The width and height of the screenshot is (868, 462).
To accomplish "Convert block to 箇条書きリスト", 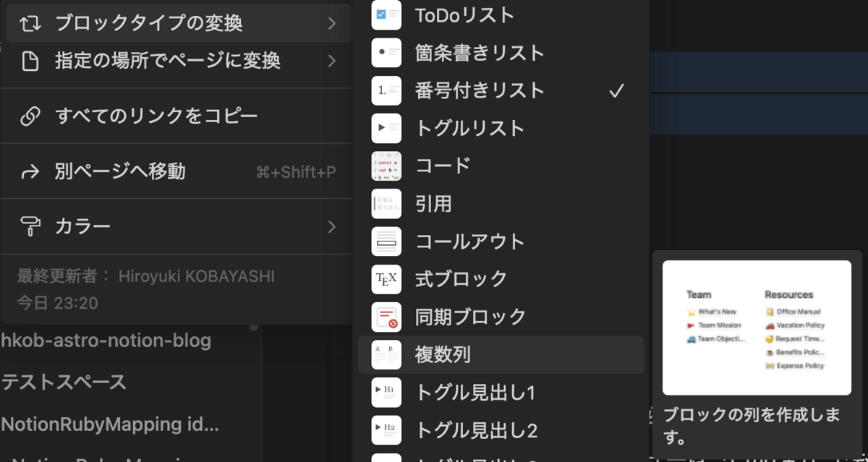I will click(501, 53).
